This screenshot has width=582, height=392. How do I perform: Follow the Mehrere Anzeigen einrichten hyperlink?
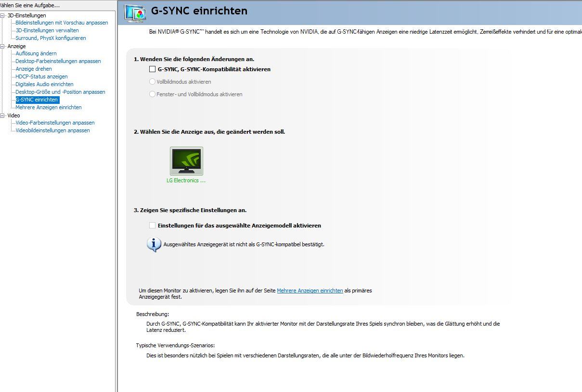tap(310, 291)
